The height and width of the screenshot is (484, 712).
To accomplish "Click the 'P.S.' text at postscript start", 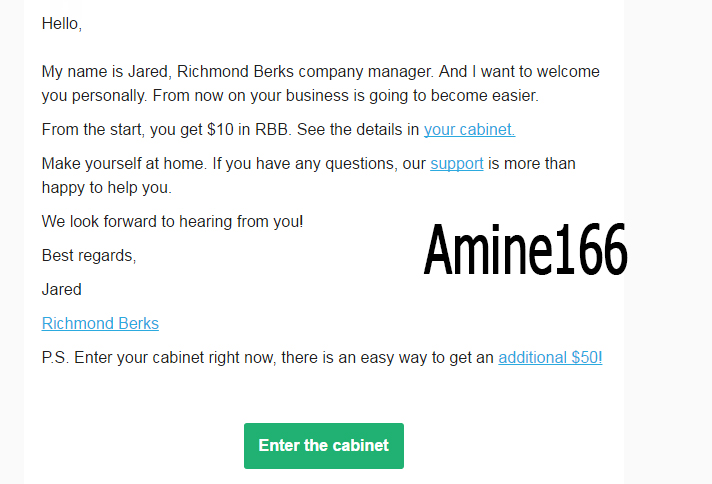I will click(x=55, y=358).
